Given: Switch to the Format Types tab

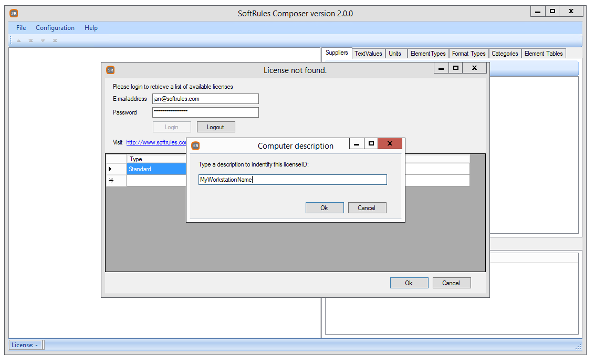Looking at the screenshot, I should [x=468, y=54].
